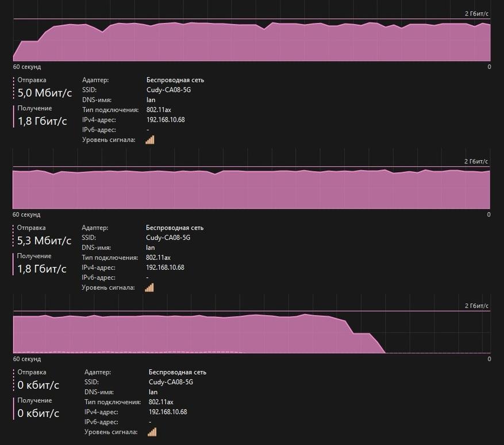Click "Cudy-CA08-5G" SSID in the 5,3 Мбит/с panel
504x445 pixels.
(168, 238)
